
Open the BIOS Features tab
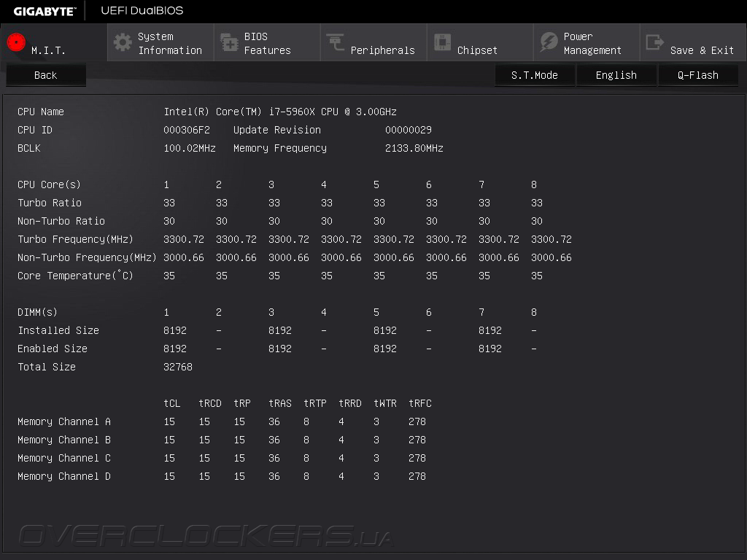tap(267, 43)
